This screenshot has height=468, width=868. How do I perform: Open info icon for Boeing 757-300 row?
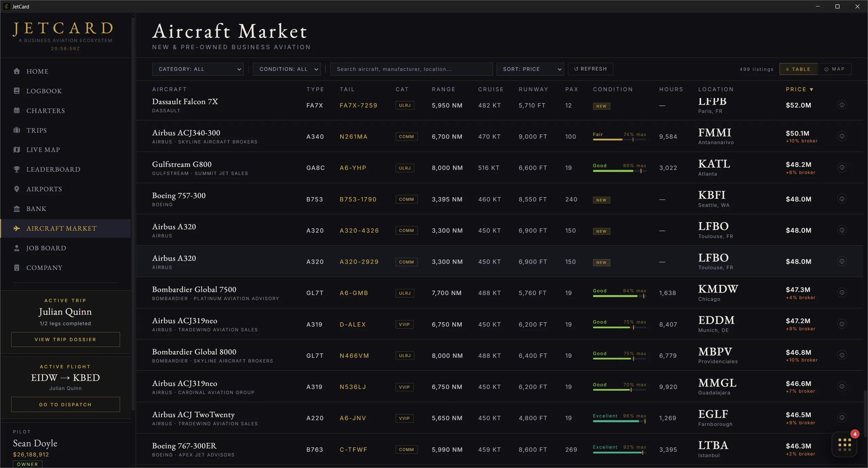click(842, 199)
